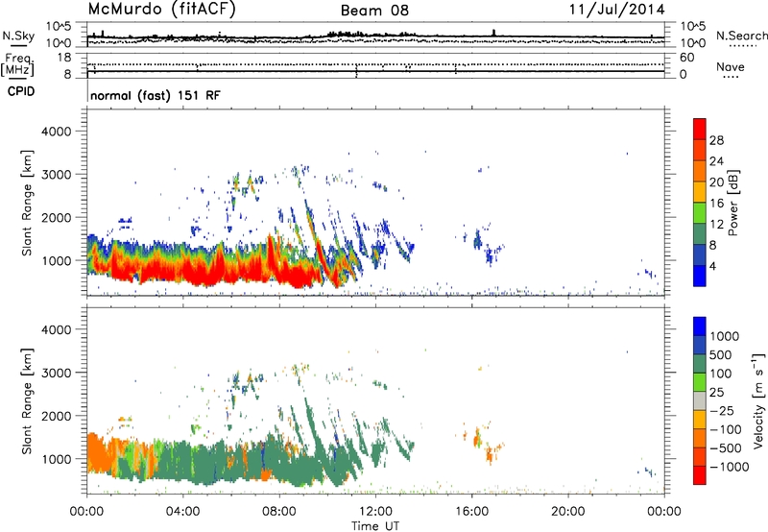The height and width of the screenshot is (532, 768).
Task: Select the "Beam 08" header label
Action: pyautogui.click(x=374, y=11)
